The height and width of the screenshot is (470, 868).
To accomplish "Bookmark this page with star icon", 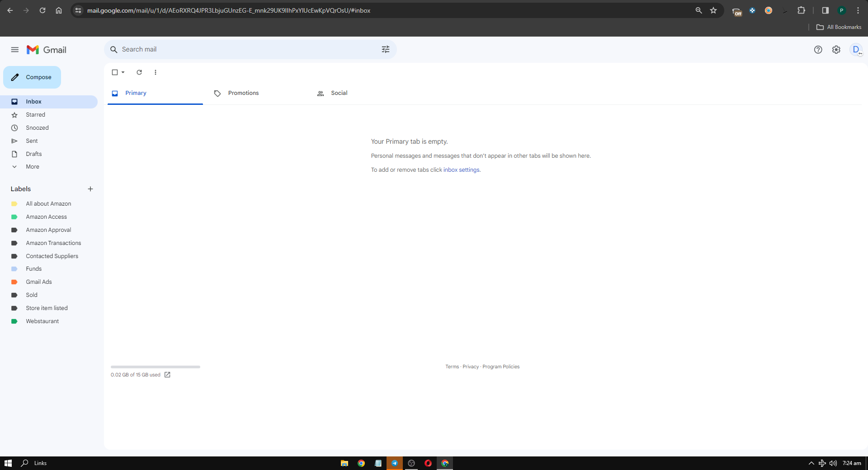I will point(713,10).
